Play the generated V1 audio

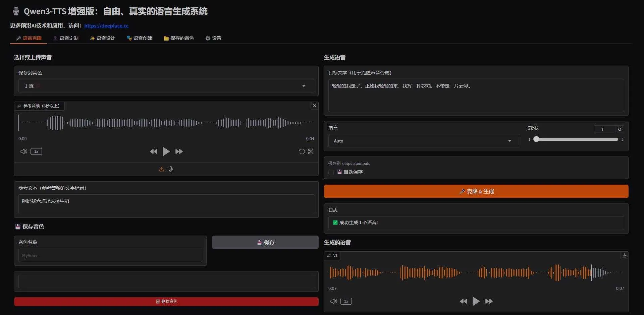pos(476,301)
